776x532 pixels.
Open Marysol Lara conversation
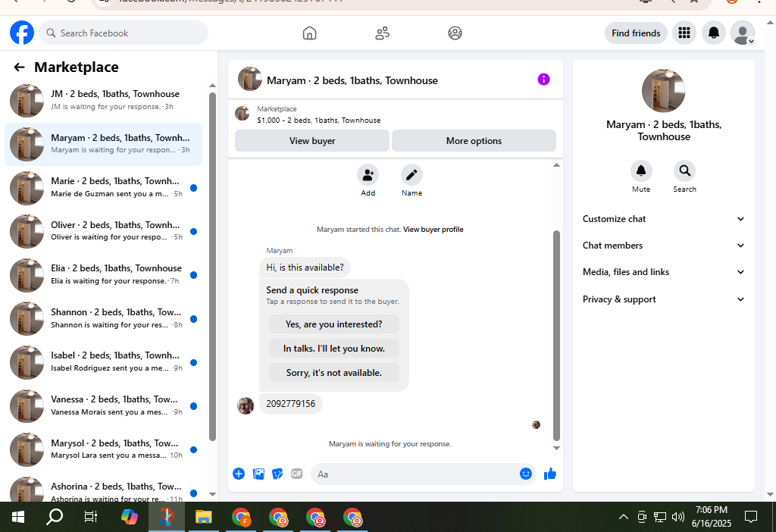[103, 449]
